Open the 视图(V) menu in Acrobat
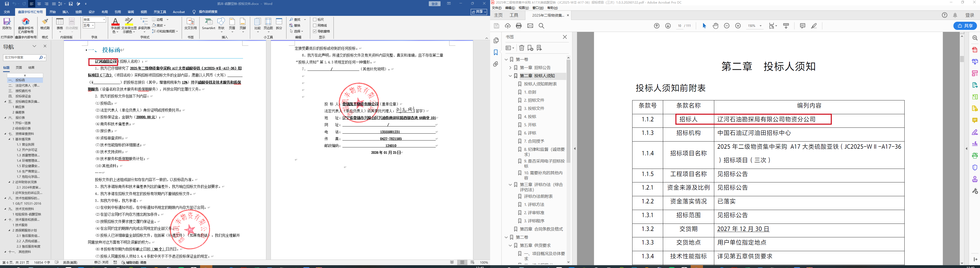The image size is (980, 268). click(x=524, y=8)
